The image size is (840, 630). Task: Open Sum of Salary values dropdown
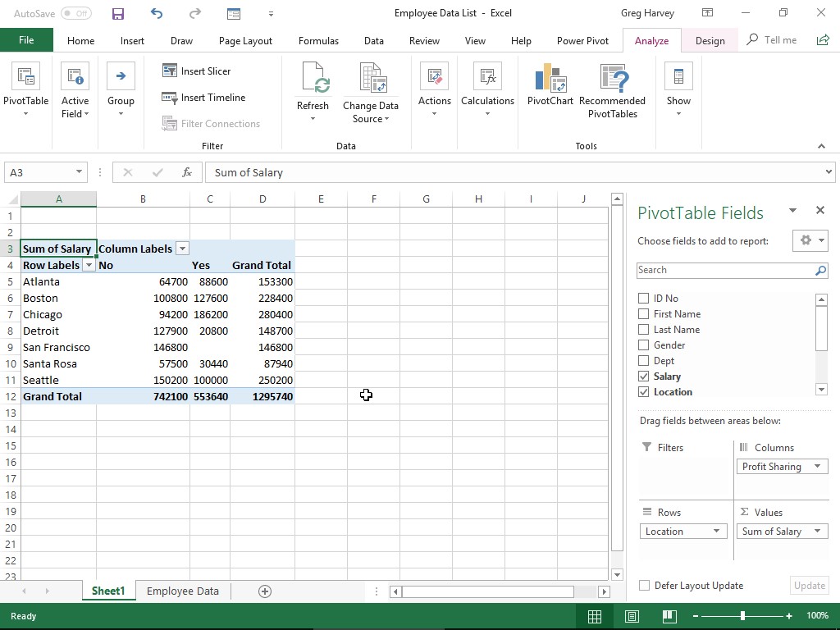pyautogui.click(x=817, y=532)
